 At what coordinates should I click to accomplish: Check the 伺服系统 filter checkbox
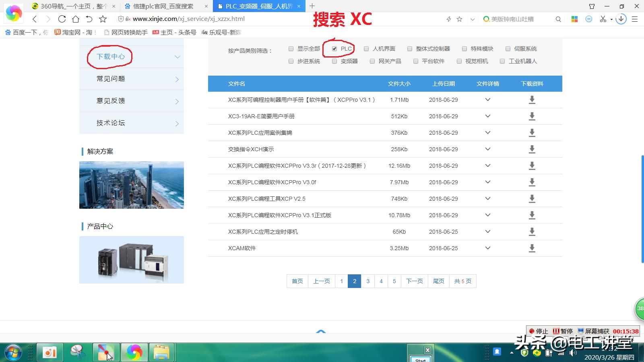click(508, 49)
